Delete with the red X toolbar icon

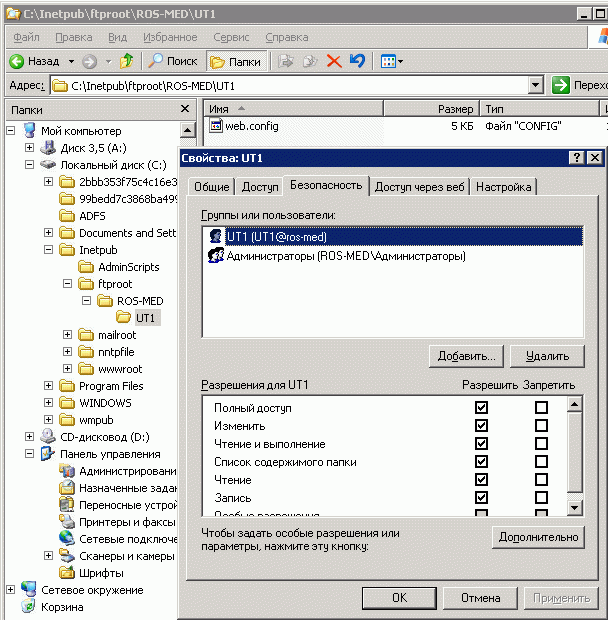334,61
